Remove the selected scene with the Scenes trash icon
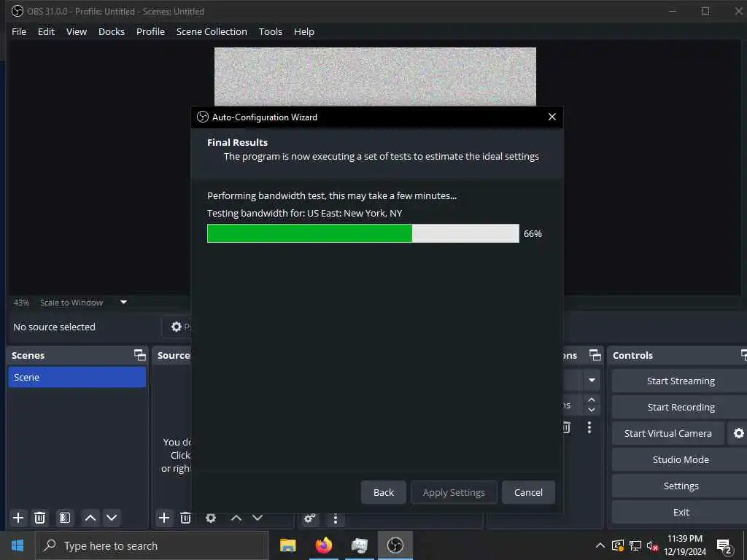 click(40, 518)
